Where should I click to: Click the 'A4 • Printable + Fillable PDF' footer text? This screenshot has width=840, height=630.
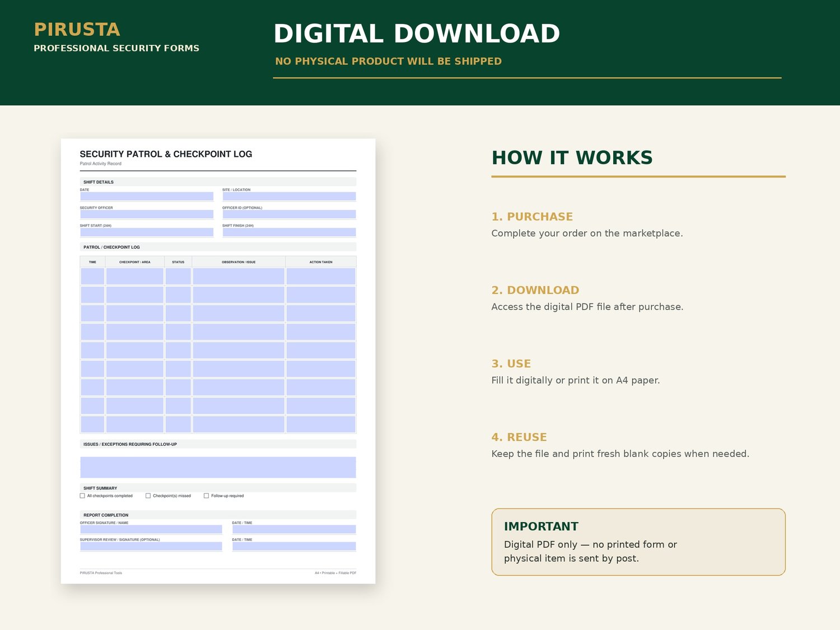tap(335, 573)
